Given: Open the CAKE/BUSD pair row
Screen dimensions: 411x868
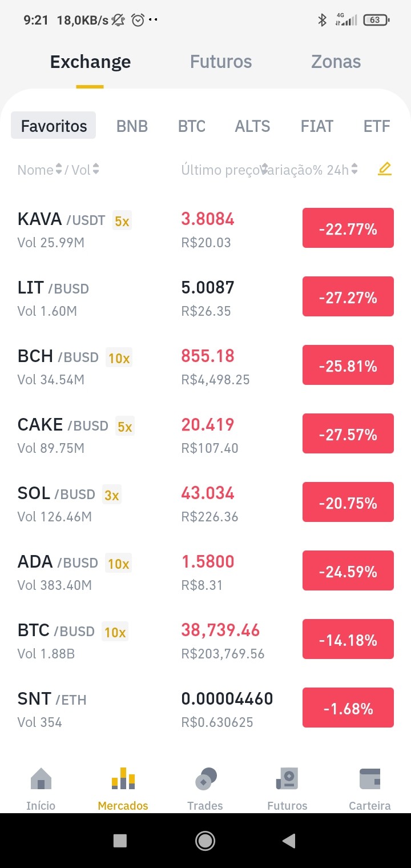Looking at the screenshot, I should pyautogui.click(x=205, y=435).
